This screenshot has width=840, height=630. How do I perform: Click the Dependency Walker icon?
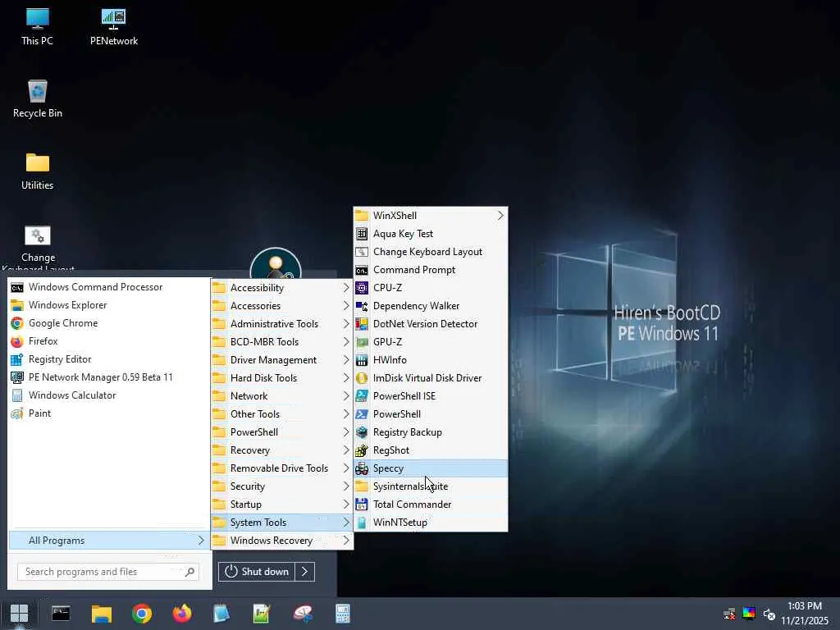[362, 306]
